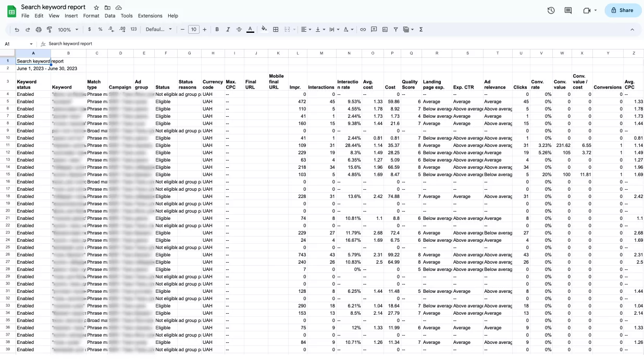The width and height of the screenshot is (644, 359).
Task: Move document using folder icon
Action: click(107, 8)
